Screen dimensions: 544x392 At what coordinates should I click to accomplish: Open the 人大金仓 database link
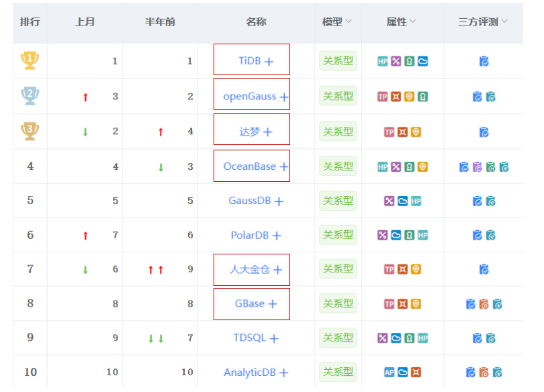[249, 269]
